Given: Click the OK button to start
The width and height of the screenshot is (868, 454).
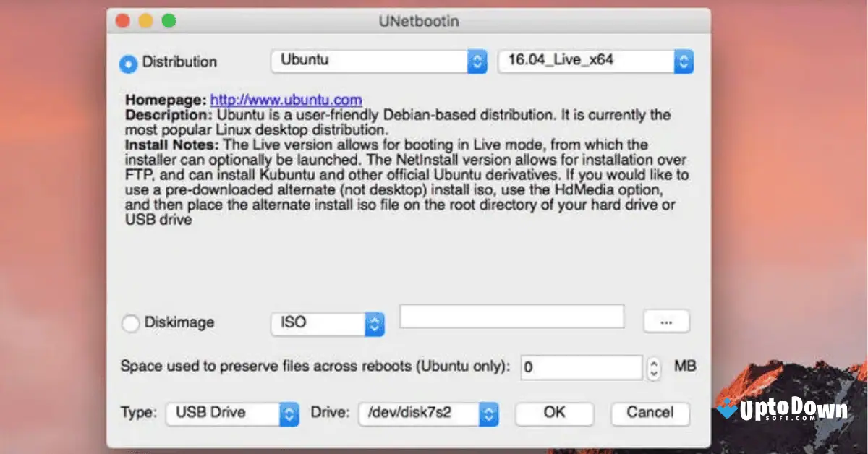Looking at the screenshot, I should (x=554, y=413).
